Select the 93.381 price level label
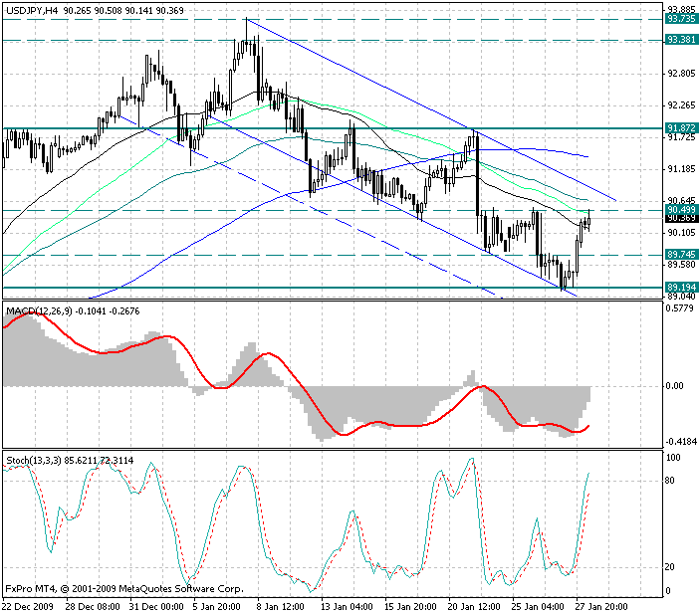Viewport: 700px width, 614px height. point(681,40)
